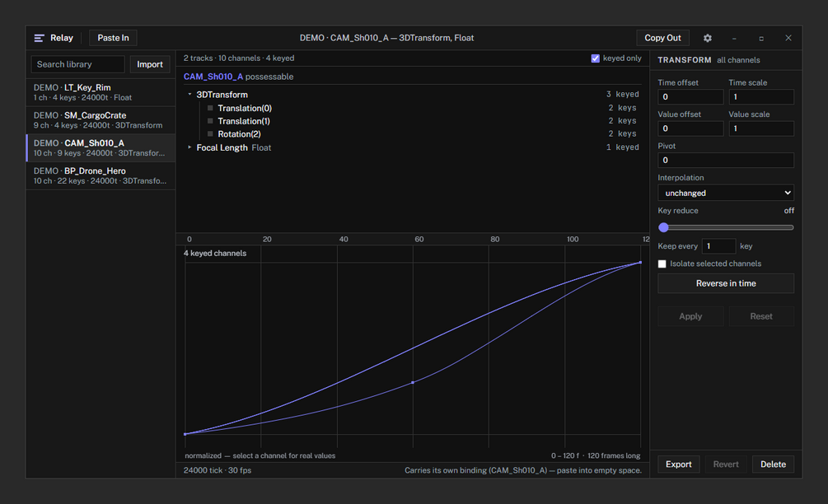
Task: Enable Isolate selected channels
Action: [x=662, y=264]
